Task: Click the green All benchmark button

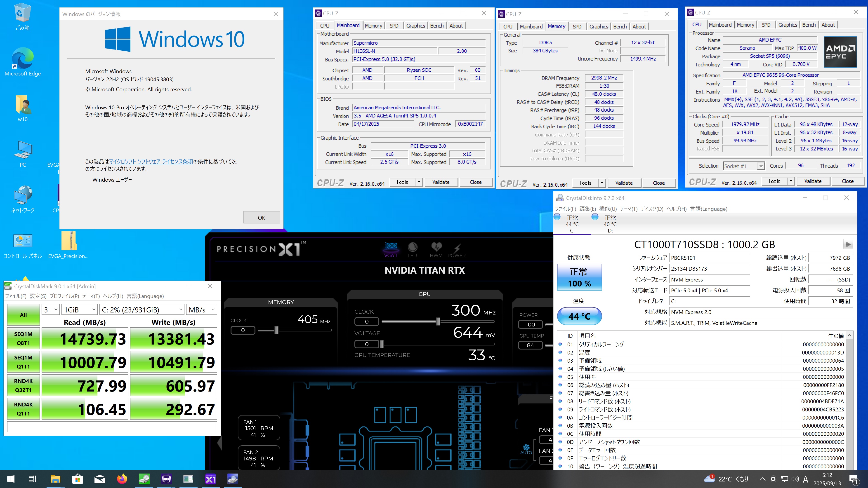Action: pyautogui.click(x=23, y=315)
